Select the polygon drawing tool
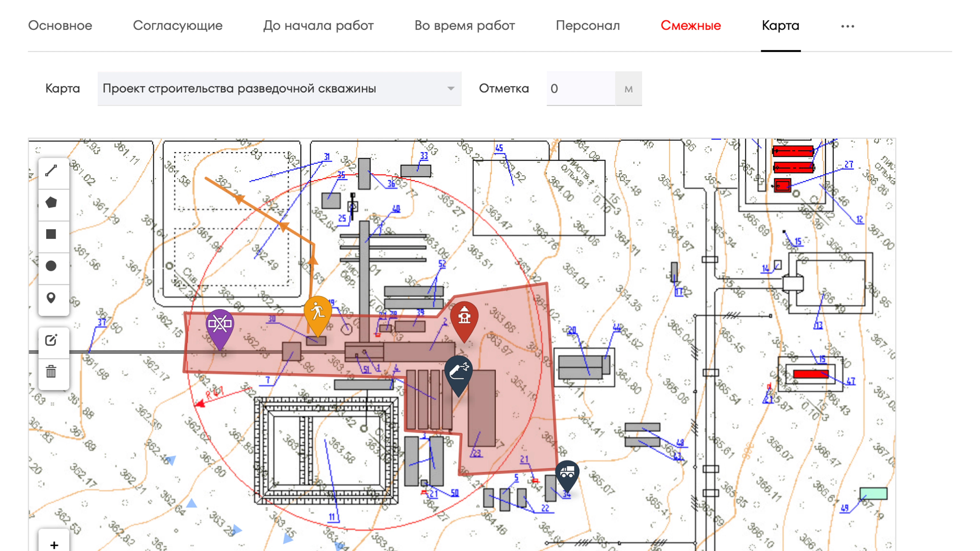The image size is (980, 551). tap(51, 203)
